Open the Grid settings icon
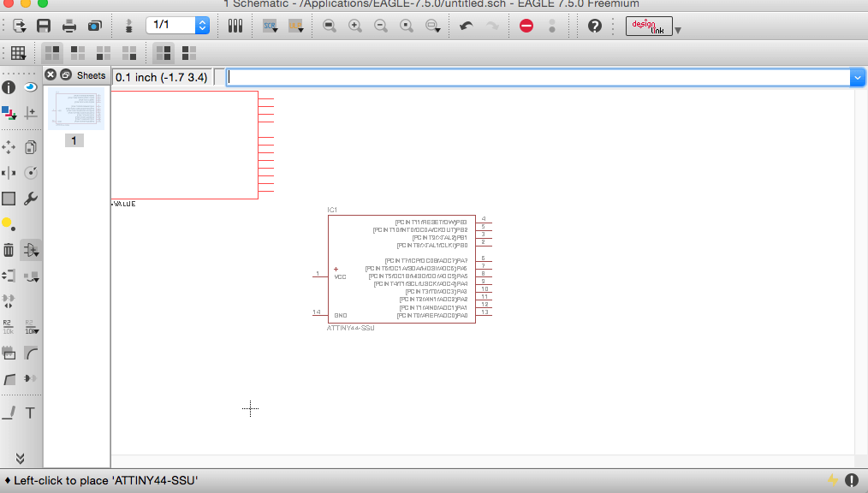868x493 pixels. [18, 53]
